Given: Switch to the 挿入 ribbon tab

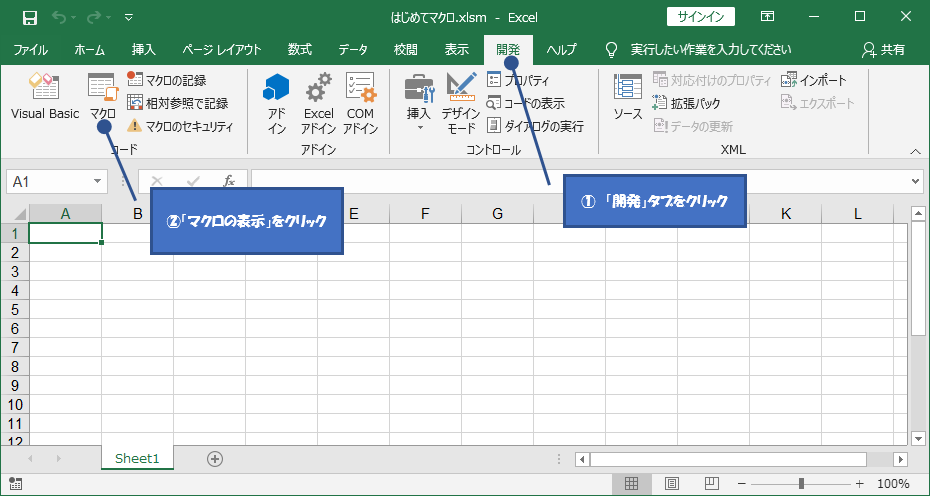Looking at the screenshot, I should [x=144, y=50].
